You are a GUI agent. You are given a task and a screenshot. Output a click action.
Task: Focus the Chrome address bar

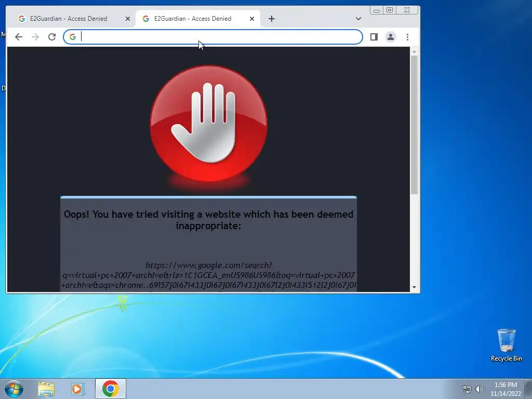click(212, 37)
